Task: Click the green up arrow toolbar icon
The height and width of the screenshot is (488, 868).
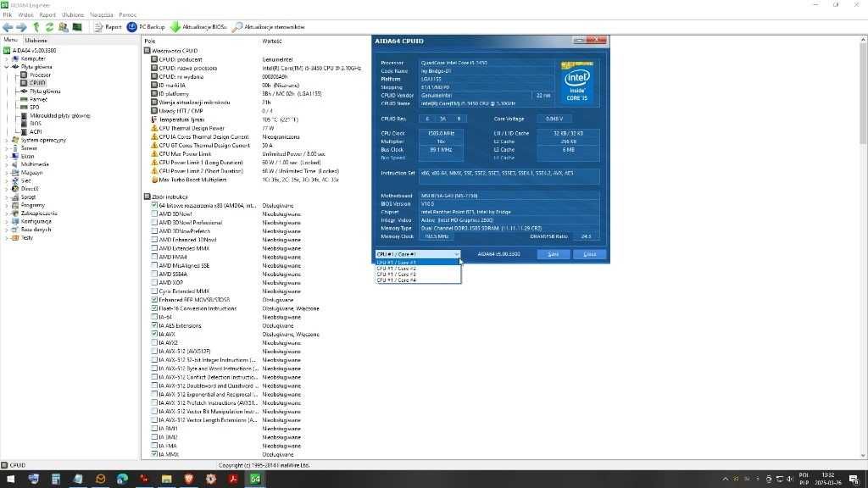Action: 36,27
